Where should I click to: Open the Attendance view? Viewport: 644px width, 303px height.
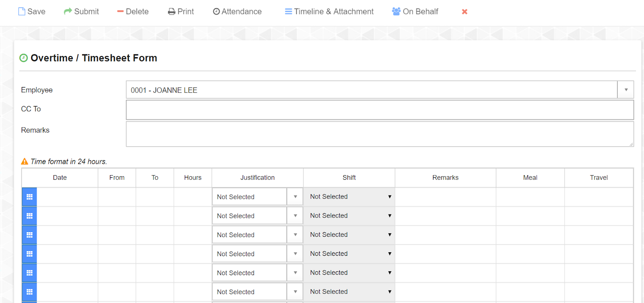237,12
